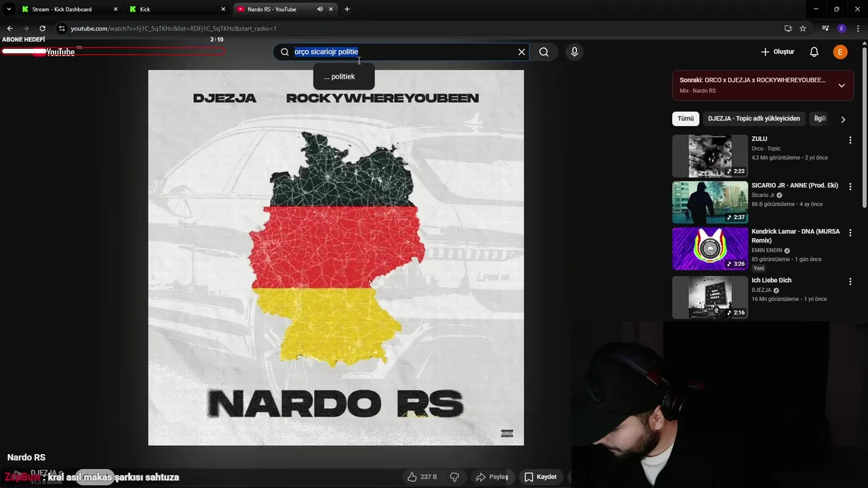
Task: View site information icon in address bar
Action: pos(62,28)
